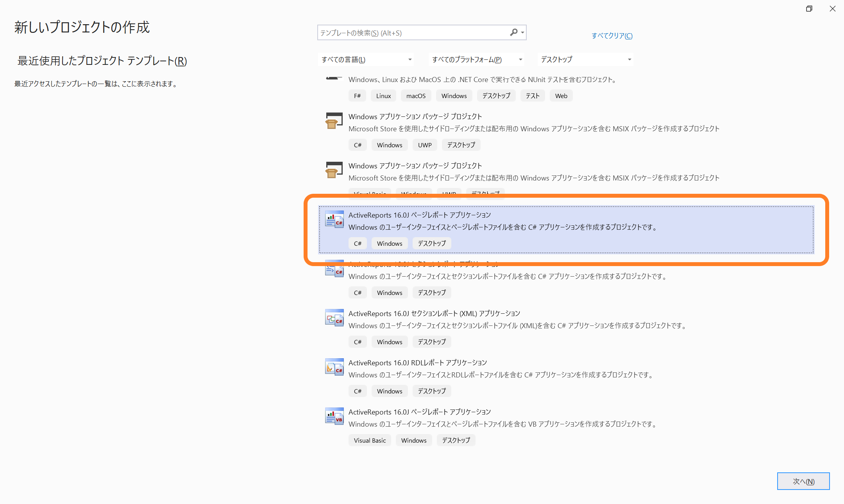Click the デスクトップ tag under the RDLレポート template
The width and height of the screenshot is (844, 504).
click(x=432, y=391)
